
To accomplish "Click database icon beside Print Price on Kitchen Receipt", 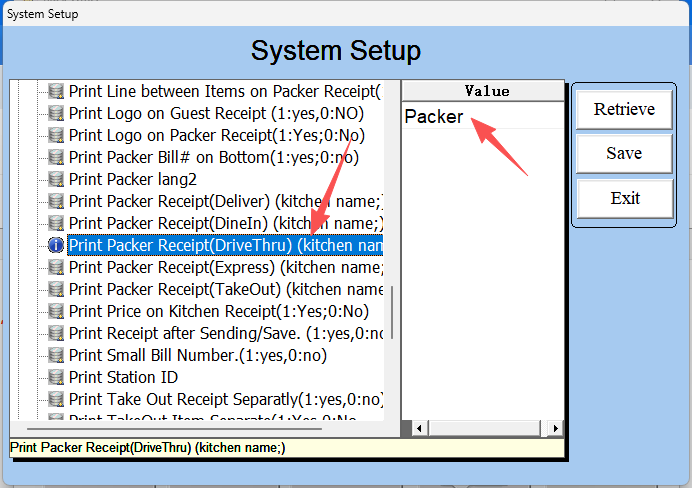I will coord(56,311).
